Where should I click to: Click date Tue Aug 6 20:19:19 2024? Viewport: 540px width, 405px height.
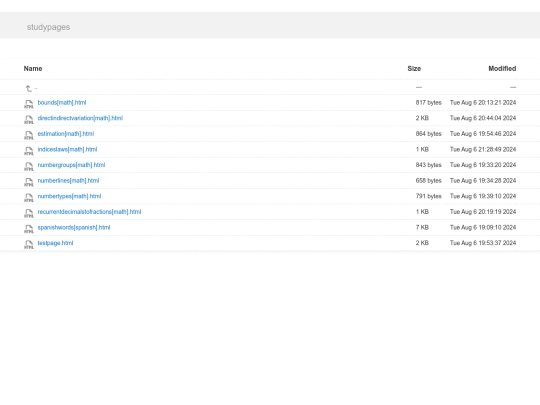[x=483, y=212]
